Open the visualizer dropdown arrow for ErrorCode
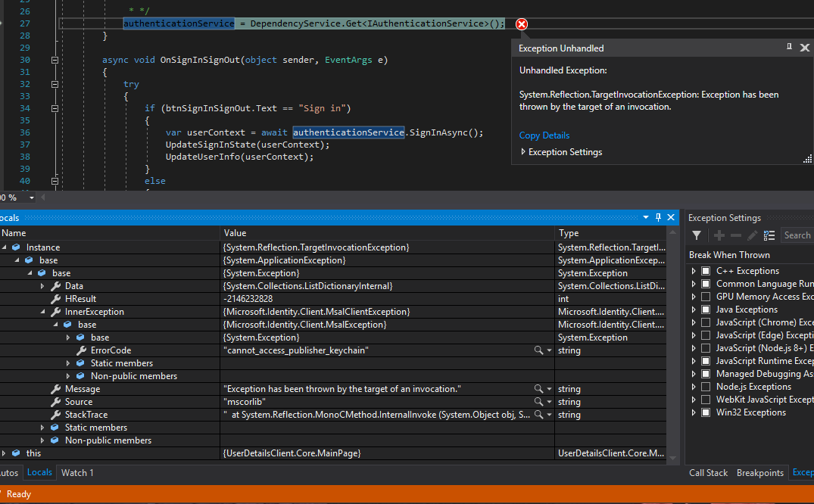 (549, 350)
